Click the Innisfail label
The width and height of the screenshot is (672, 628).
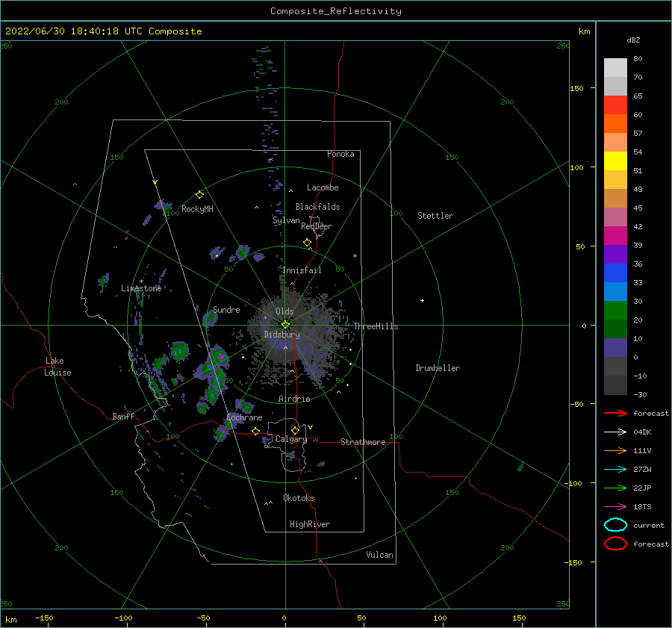302,270
